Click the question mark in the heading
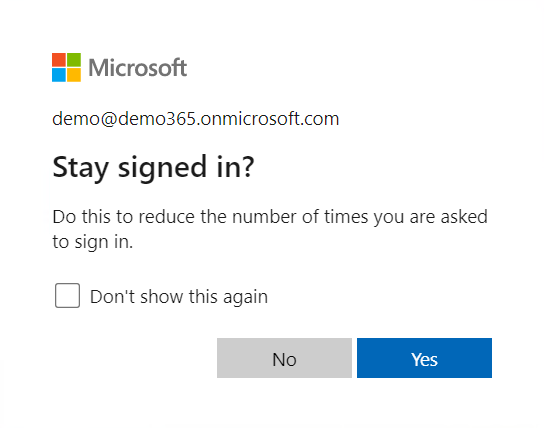Screen dimensions: 544x428 pos(248,167)
